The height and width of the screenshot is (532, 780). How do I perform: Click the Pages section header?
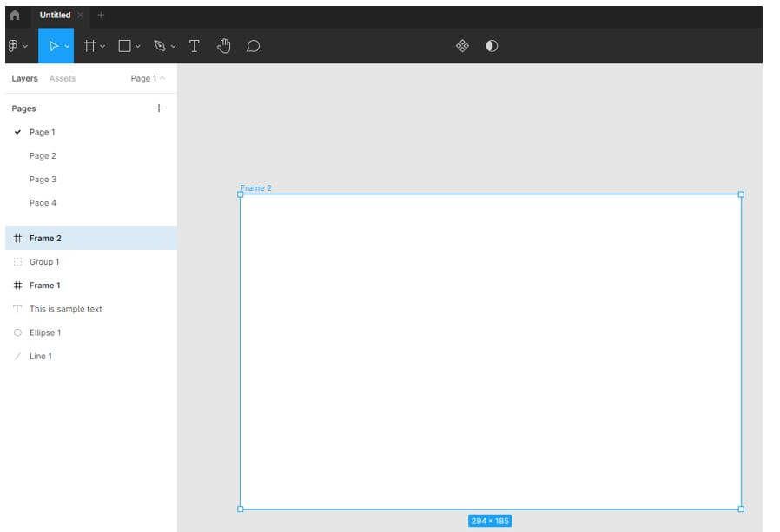(23, 108)
